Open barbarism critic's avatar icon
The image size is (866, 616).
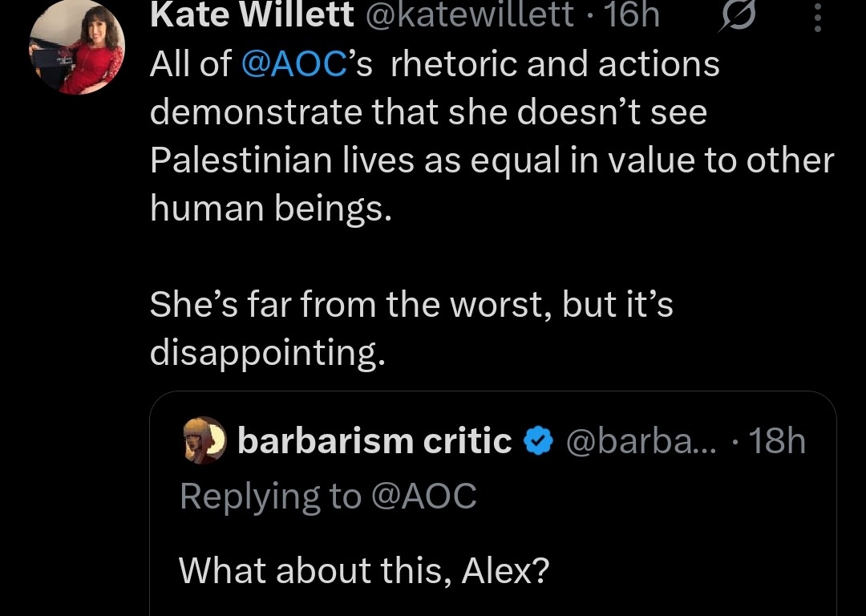point(204,440)
